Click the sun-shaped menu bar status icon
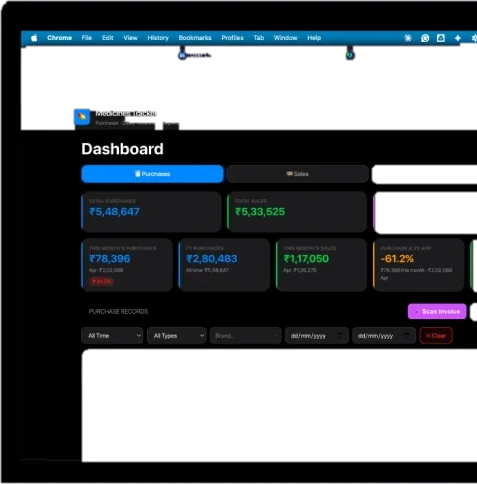Image resolution: width=477 pixels, height=484 pixels. 408,38
